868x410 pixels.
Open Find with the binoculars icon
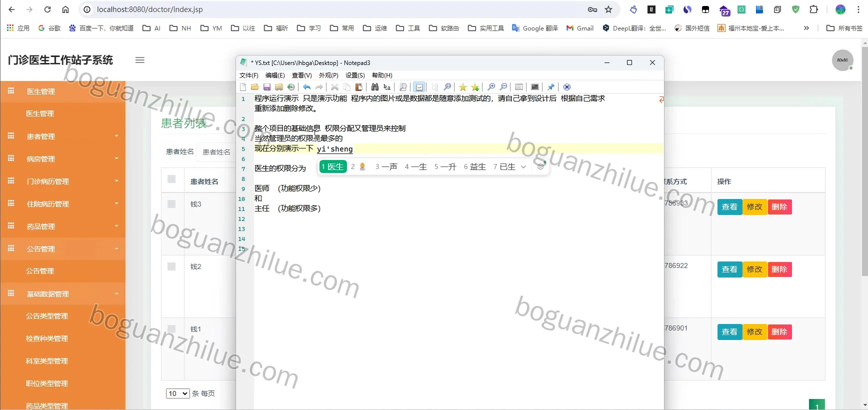[375, 87]
